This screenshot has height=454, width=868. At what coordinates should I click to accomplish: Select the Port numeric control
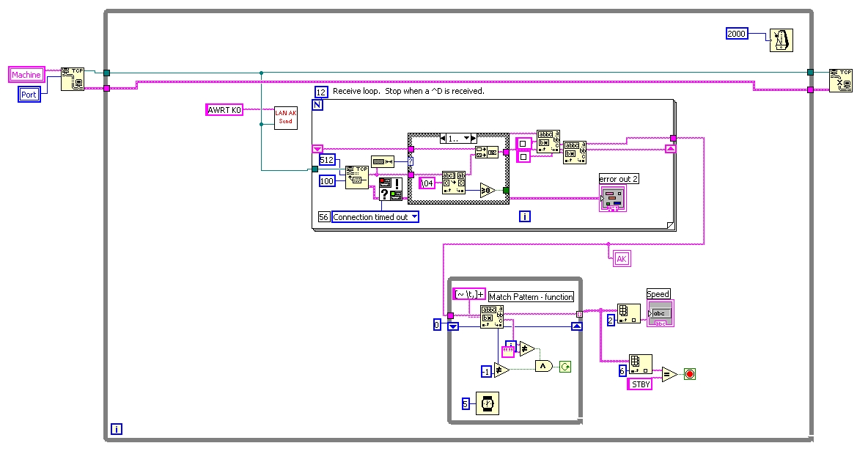pyautogui.click(x=29, y=95)
